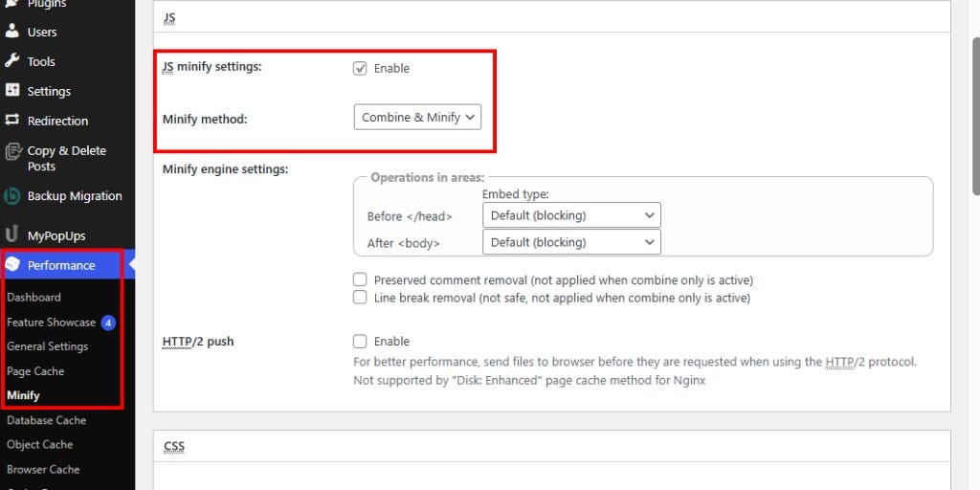
Task: Click the Copy & Delete Posts icon
Action: point(12,152)
